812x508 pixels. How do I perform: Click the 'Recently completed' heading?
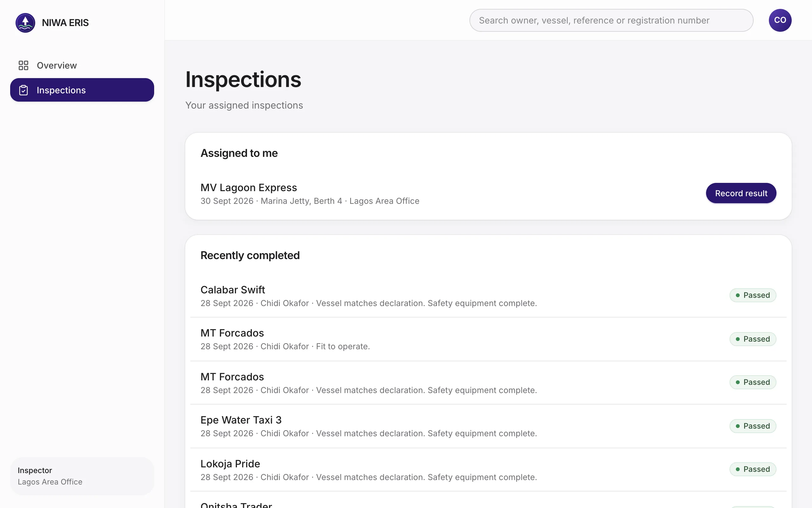click(x=250, y=255)
